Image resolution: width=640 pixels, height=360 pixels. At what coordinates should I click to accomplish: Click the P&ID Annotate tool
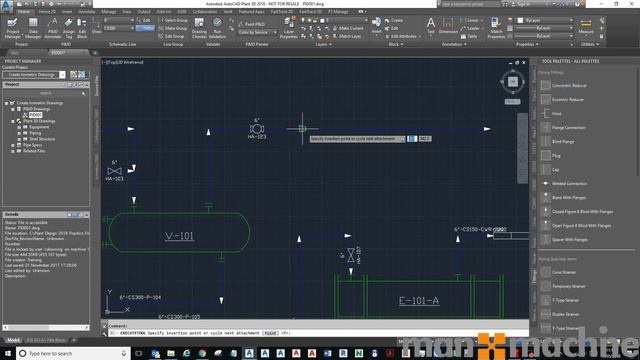click(x=53, y=28)
